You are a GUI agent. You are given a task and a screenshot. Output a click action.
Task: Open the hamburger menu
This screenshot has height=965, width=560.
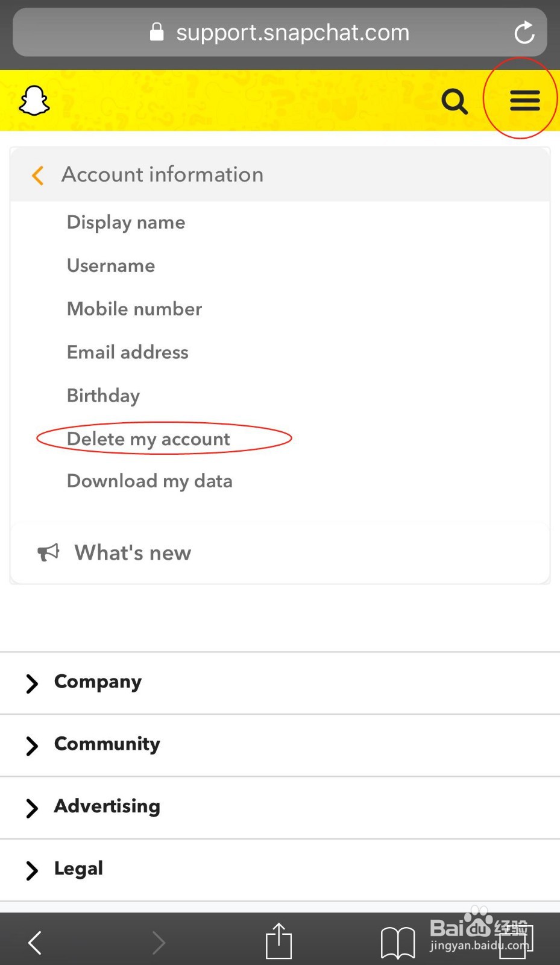524,100
